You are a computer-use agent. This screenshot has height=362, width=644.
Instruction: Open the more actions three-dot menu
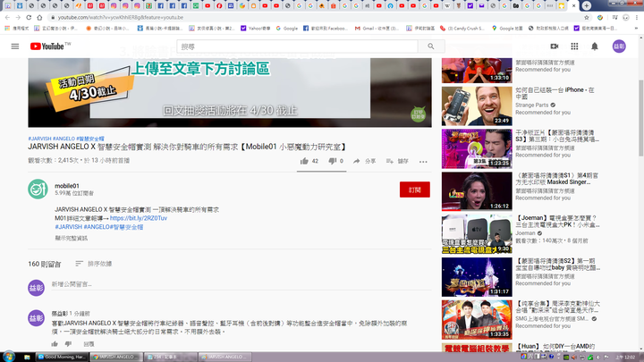423,162
